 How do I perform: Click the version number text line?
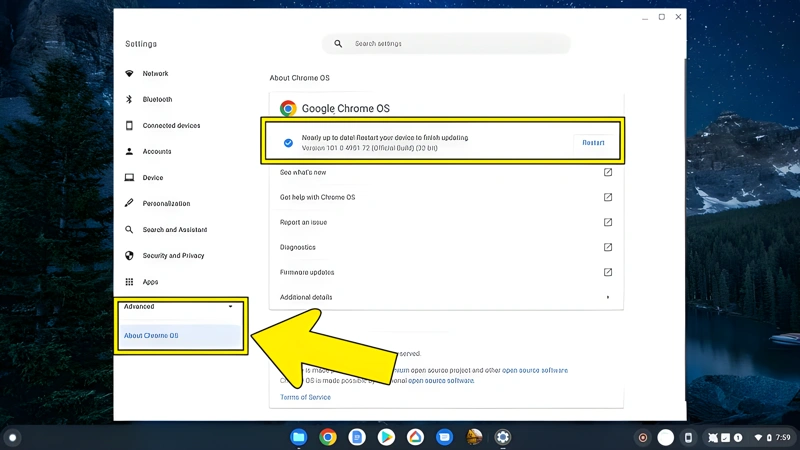(369, 148)
